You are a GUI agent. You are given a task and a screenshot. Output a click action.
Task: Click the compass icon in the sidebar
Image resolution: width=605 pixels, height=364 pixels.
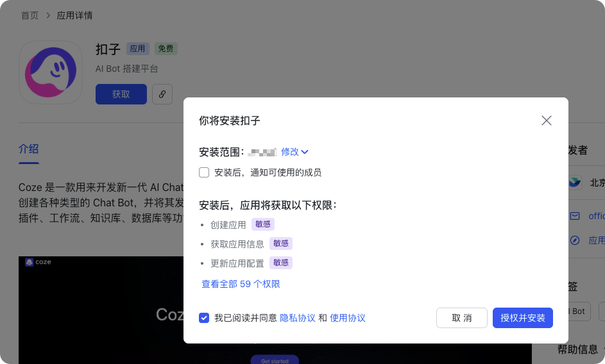pos(575,240)
